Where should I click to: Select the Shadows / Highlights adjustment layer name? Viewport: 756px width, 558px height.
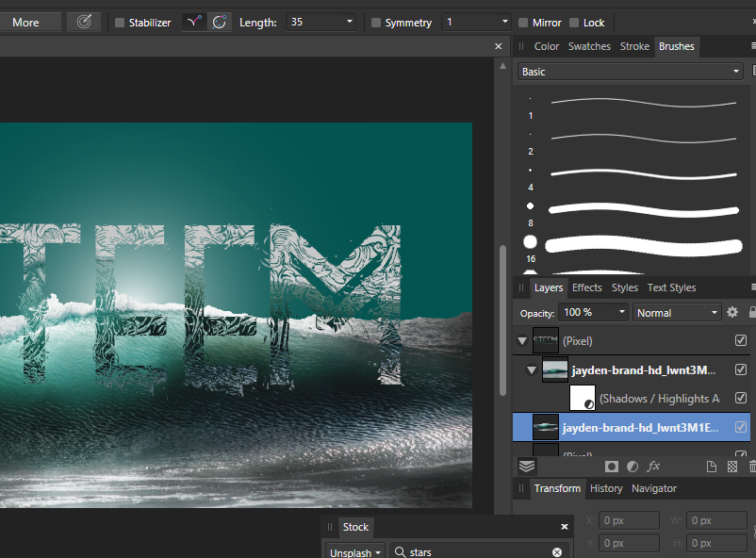659,399
